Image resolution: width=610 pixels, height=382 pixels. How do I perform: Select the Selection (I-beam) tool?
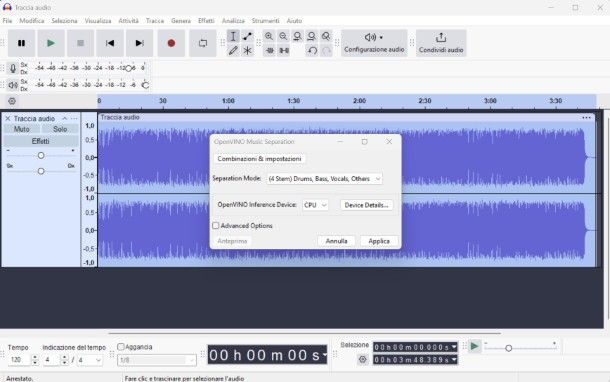pyautogui.click(x=233, y=36)
